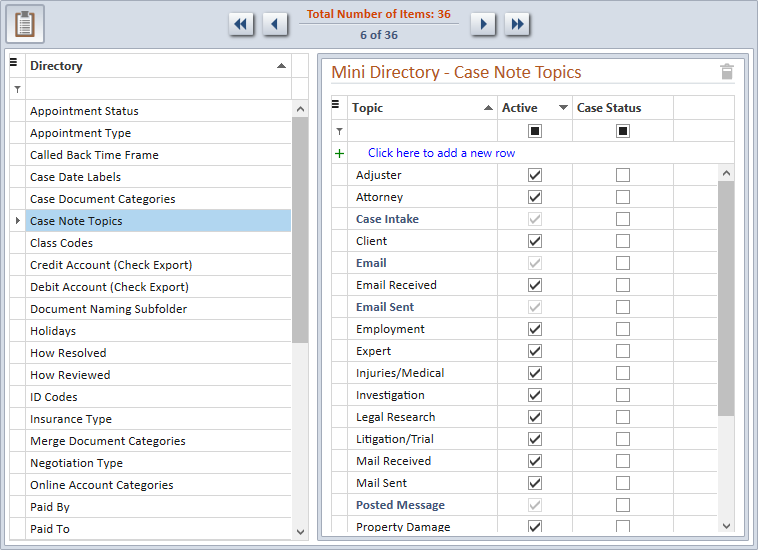Open the Active column dropdown arrow
This screenshot has width=758, height=550.
pyautogui.click(x=563, y=107)
